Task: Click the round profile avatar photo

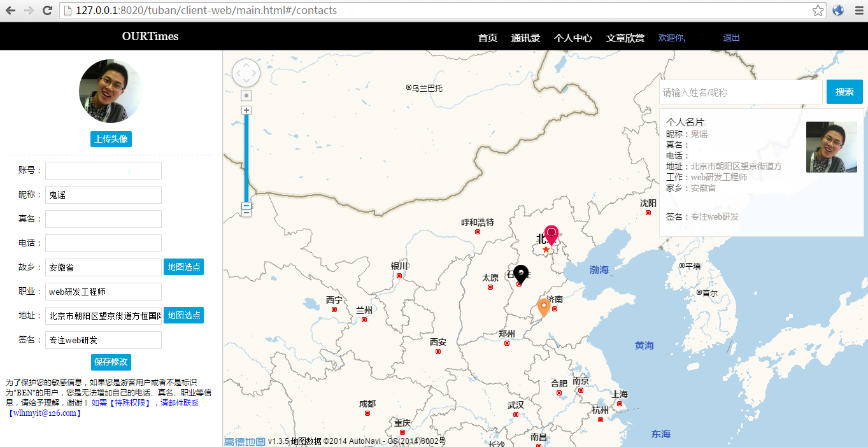Action: [x=110, y=91]
